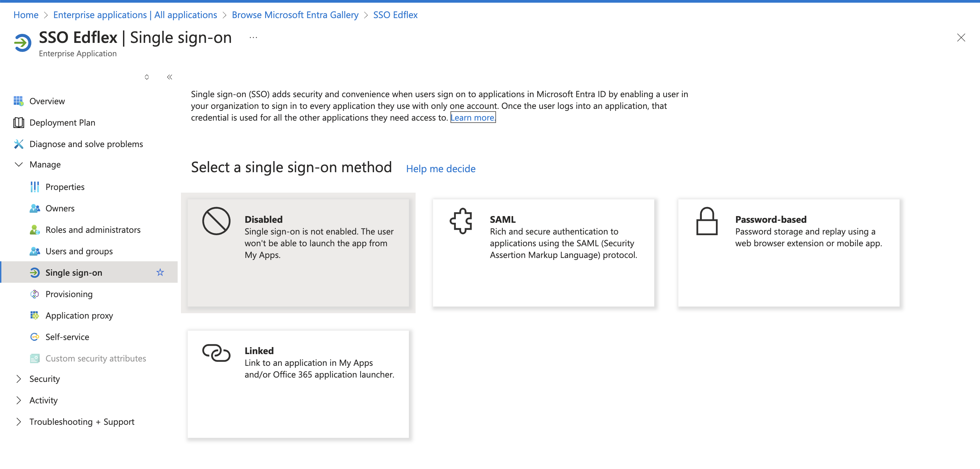The image size is (980, 469).
Task: Click the Manage section label
Action: pos(45,164)
